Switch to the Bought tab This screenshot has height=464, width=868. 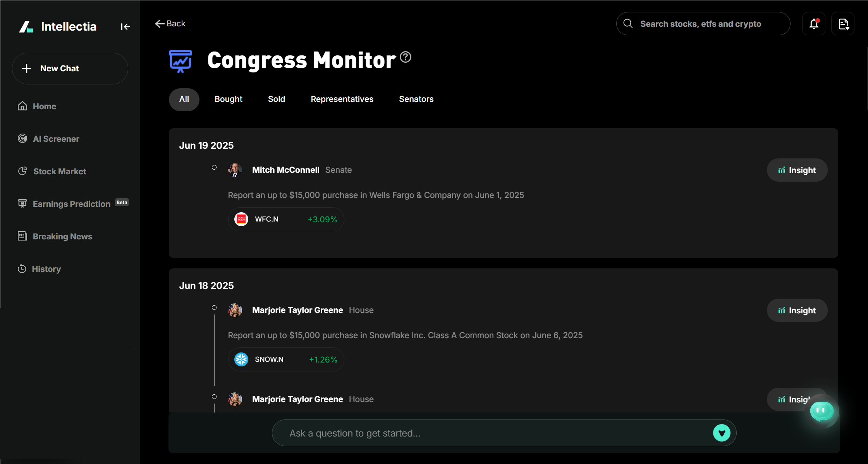pos(228,99)
